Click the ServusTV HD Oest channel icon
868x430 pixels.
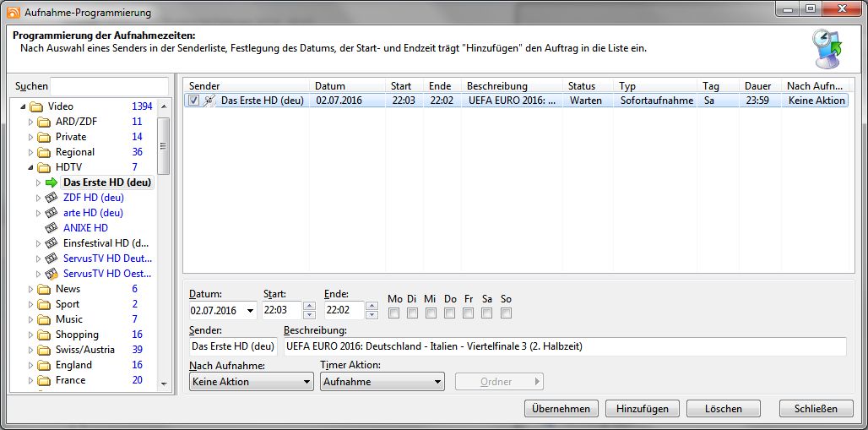pyautogui.click(x=51, y=274)
